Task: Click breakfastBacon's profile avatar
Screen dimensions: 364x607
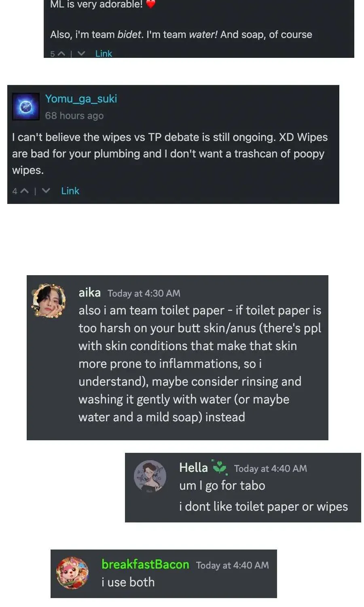Action: [x=72, y=573]
